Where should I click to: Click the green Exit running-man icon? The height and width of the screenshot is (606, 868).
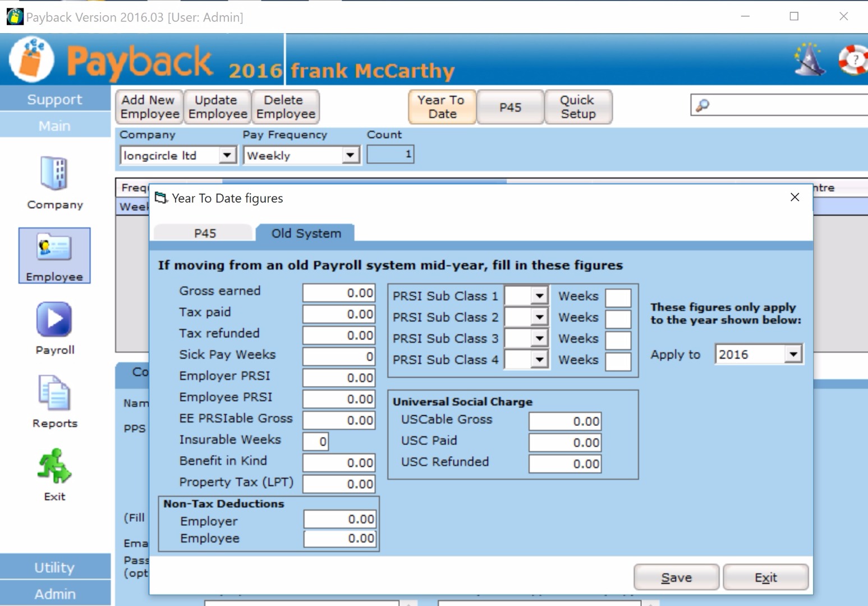click(x=54, y=466)
